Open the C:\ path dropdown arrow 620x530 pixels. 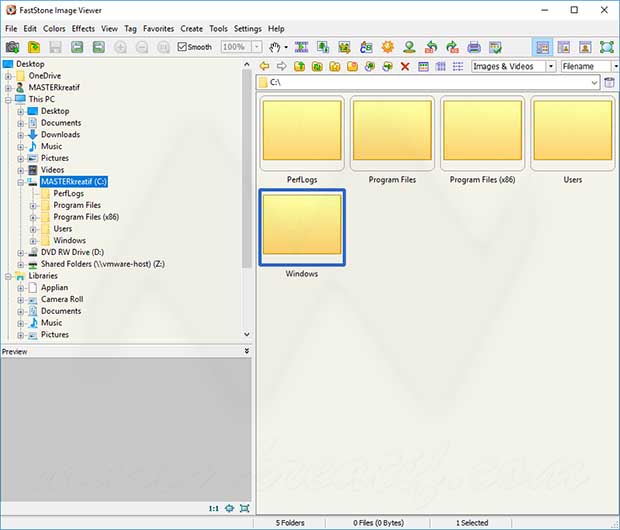point(594,83)
